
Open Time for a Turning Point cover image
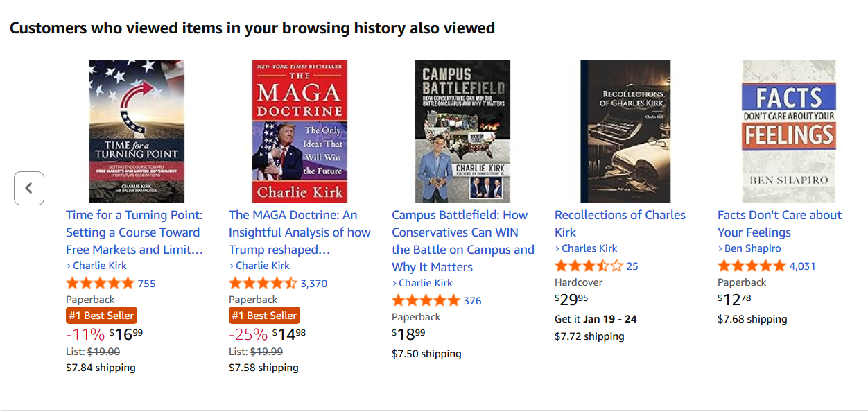pyautogui.click(x=137, y=131)
